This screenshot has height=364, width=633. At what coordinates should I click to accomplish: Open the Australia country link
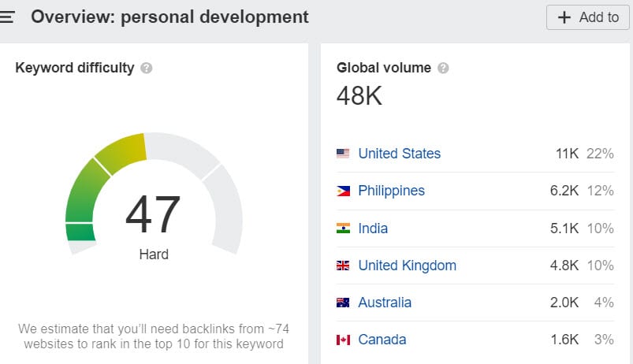(385, 303)
